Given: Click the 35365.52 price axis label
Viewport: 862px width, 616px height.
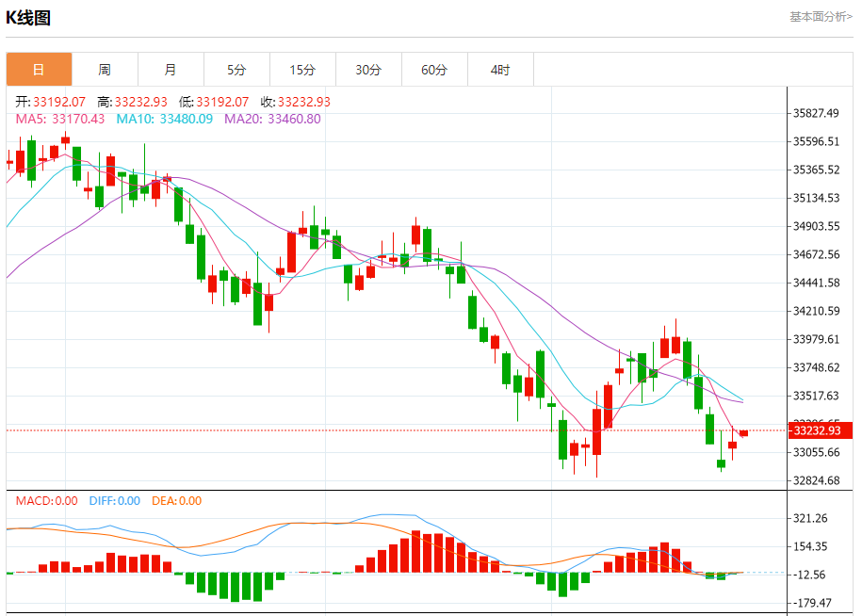Looking at the screenshot, I should click(x=816, y=170).
